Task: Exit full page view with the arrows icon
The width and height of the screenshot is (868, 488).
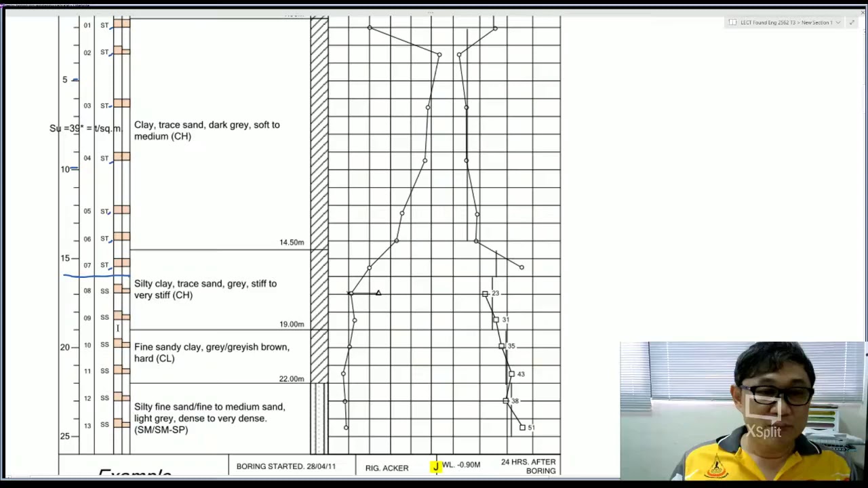Action: (x=852, y=22)
